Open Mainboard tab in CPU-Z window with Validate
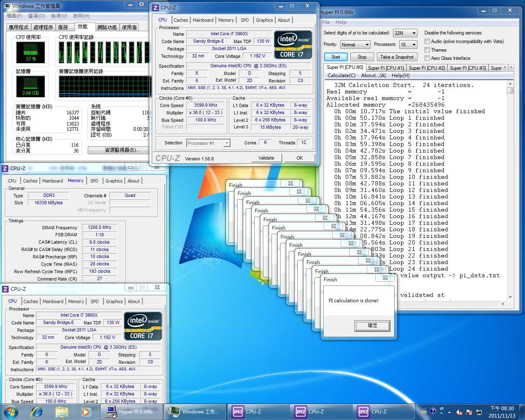This screenshot has width=525, height=420. pyautogui.click(x=203, y=20)
